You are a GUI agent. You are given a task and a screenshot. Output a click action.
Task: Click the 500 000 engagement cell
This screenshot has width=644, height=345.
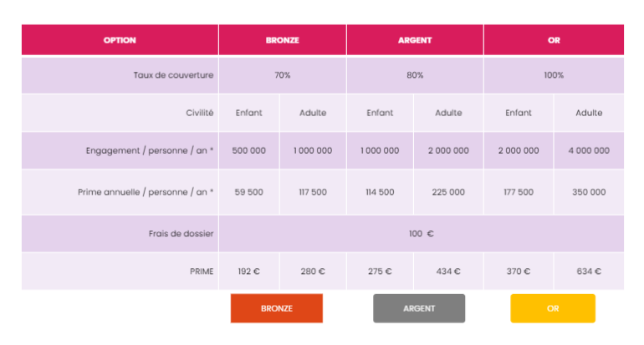249,150
